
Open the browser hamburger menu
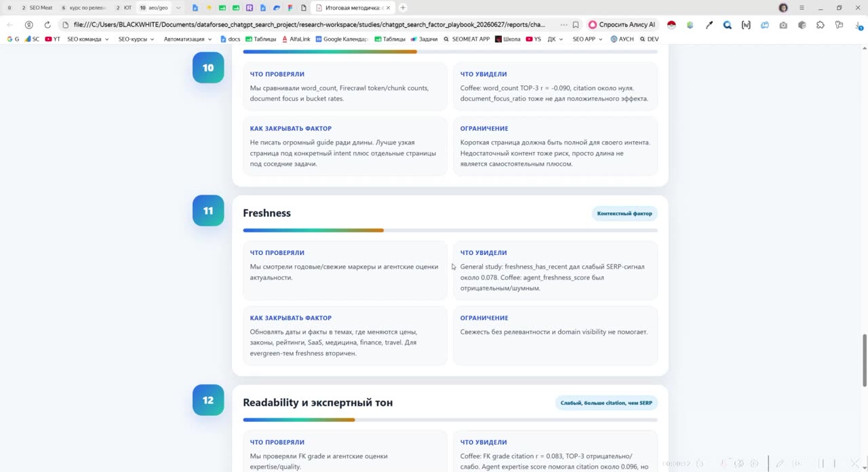coord(802,7)
